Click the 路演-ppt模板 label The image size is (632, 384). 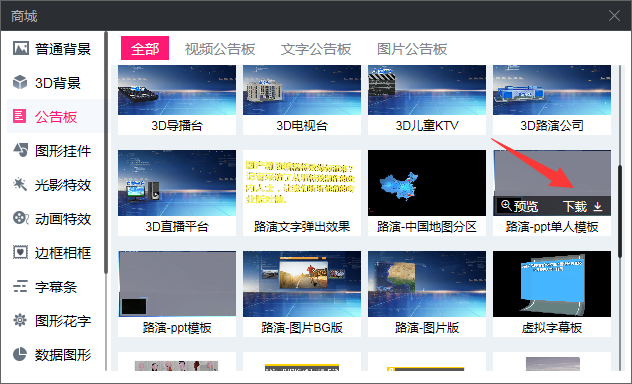pos(177,328)
